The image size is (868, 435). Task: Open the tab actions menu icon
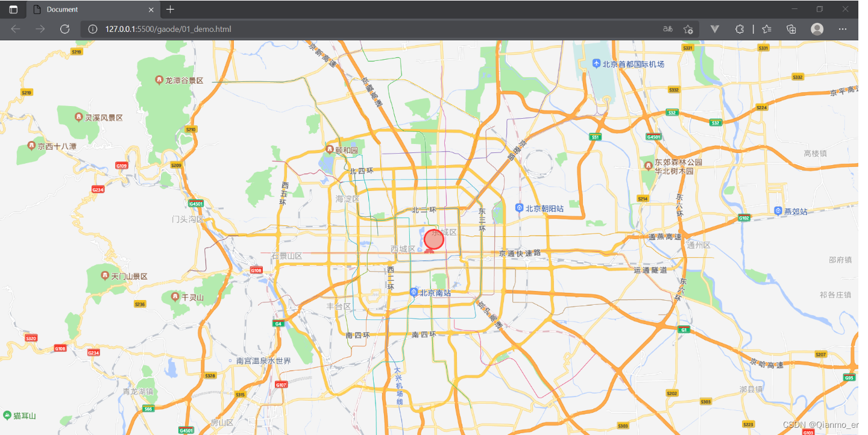click(x=13, y=10)
